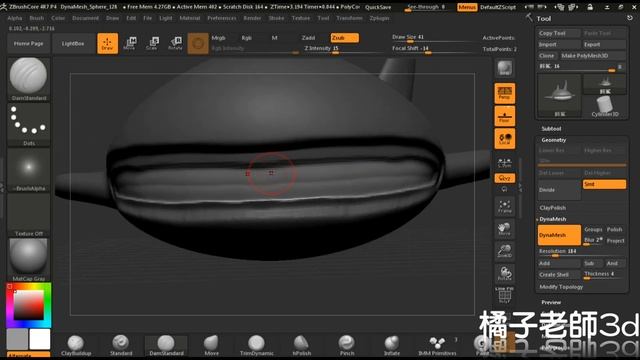This screenshot has width=640, height=360.
Task: Open the Preferences menu
Action: coord(222,18)
